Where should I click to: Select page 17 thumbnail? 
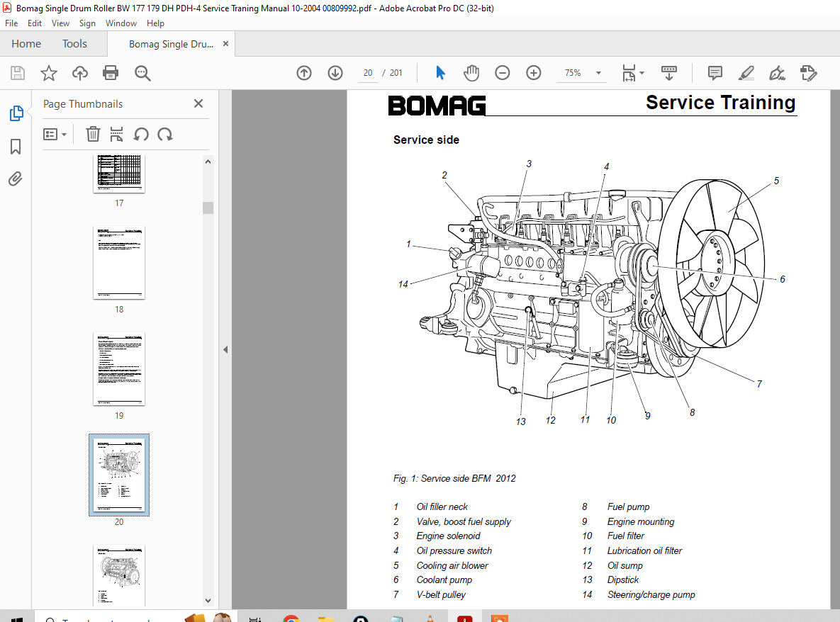(x=119, y=174)
